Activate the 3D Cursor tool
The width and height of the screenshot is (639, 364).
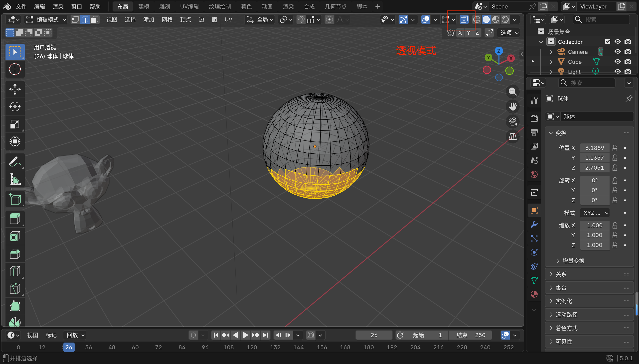(15, 69)
